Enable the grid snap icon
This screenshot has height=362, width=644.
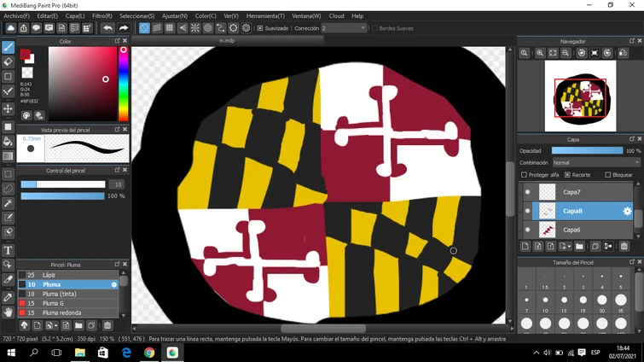coord(170,28)
